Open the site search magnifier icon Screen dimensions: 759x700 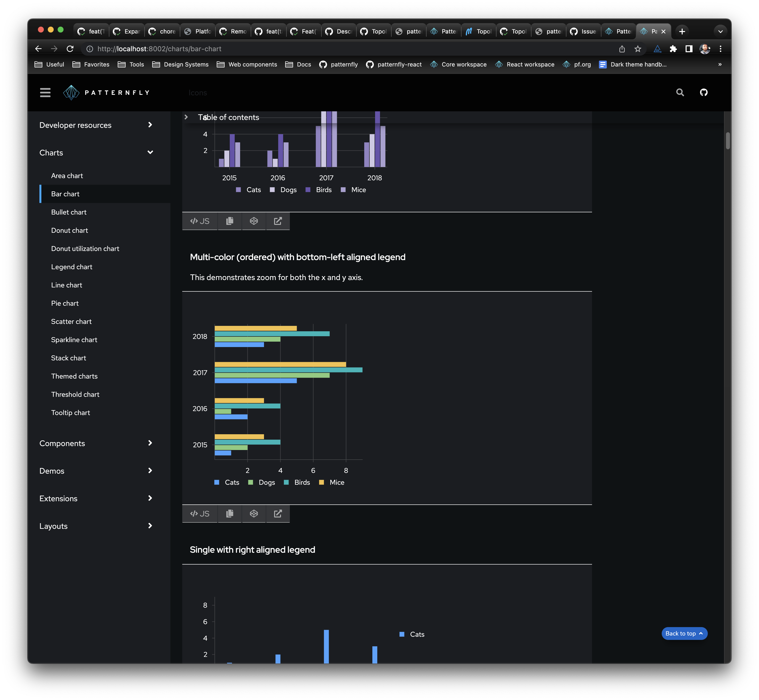[x=680, y=92]
